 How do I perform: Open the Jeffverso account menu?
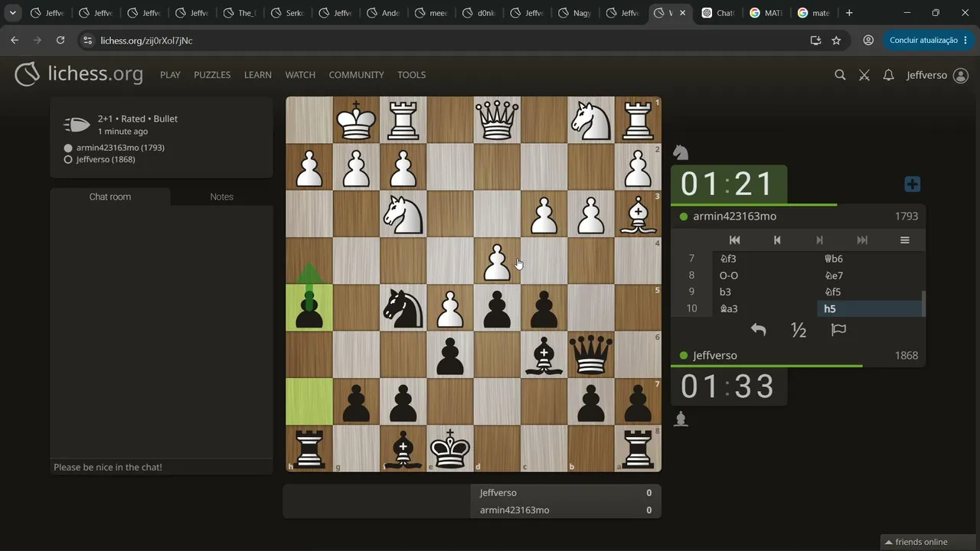tap(937, 75)
